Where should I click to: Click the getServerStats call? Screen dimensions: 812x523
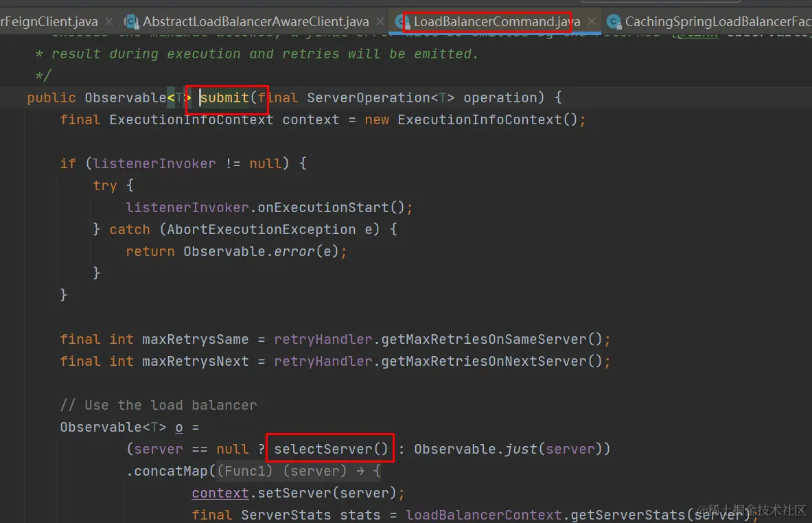coord(627,515)
